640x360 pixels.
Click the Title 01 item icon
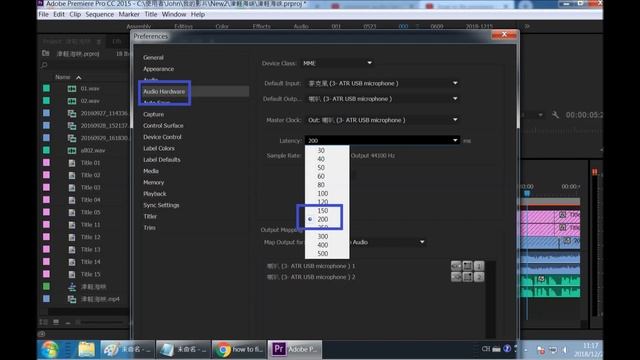(72, 163)
